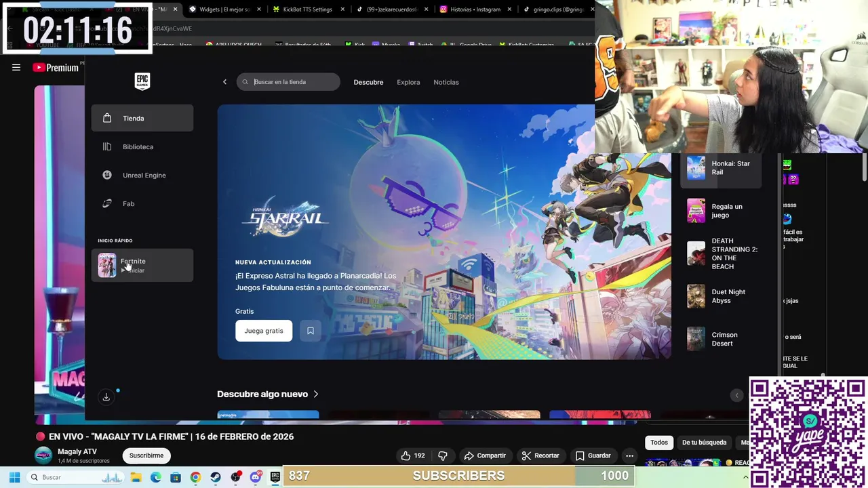The height and width of the screenshot is (488, 868).
Task: Switch to KickBot TTS Settings tab
Action: tap(309, 9)
